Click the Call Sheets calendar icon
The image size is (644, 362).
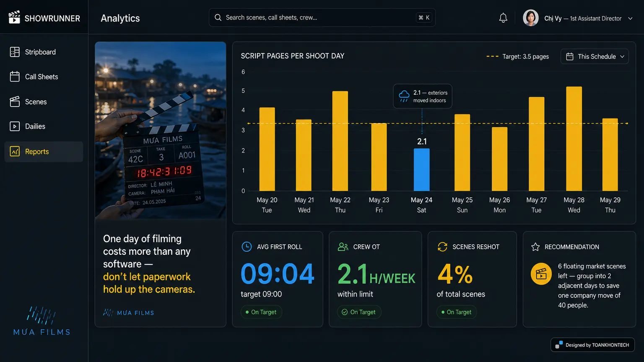(x=15, y=77)
